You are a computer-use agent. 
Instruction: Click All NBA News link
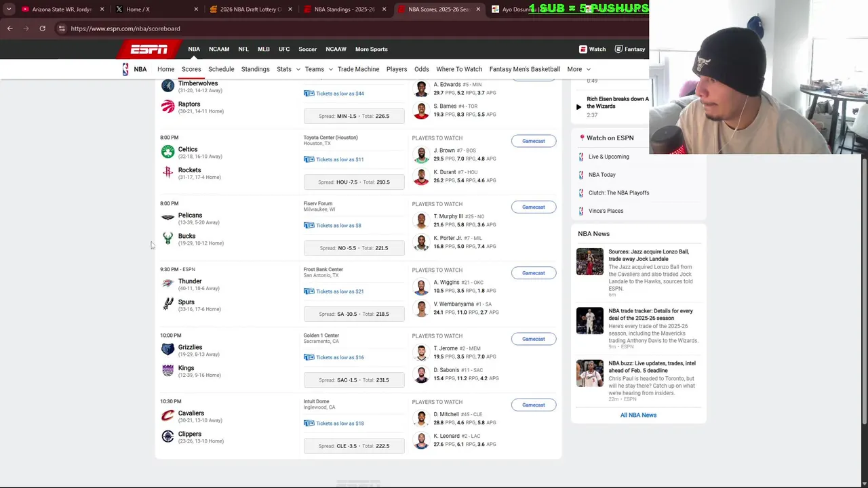(x=638, y=415)
